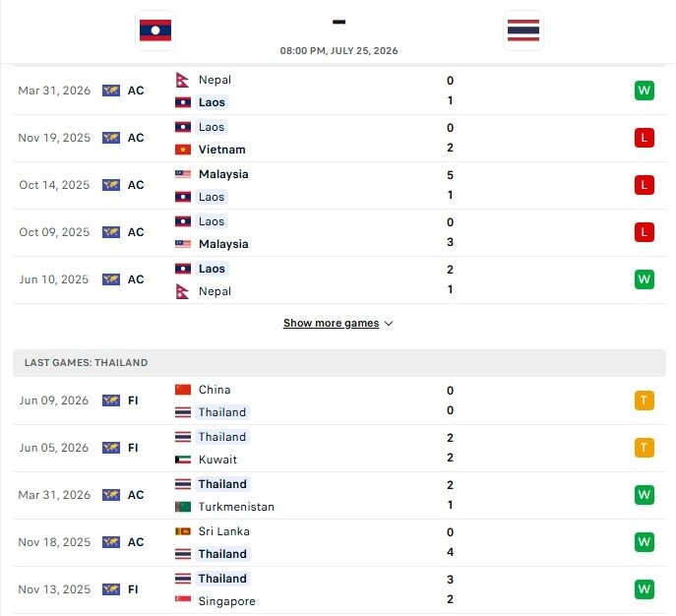The width and height of the screenshot is (676, 616).
Task: Open Jun 05, 2026 Thailand vs Kuwait match
Action: coord(339,449)
